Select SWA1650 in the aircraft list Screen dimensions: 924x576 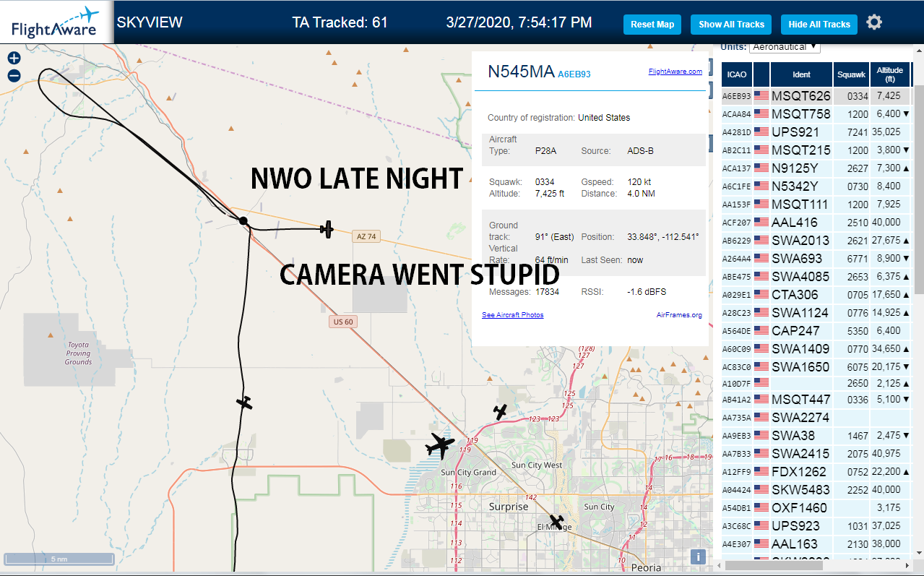(x=800, y=366)
